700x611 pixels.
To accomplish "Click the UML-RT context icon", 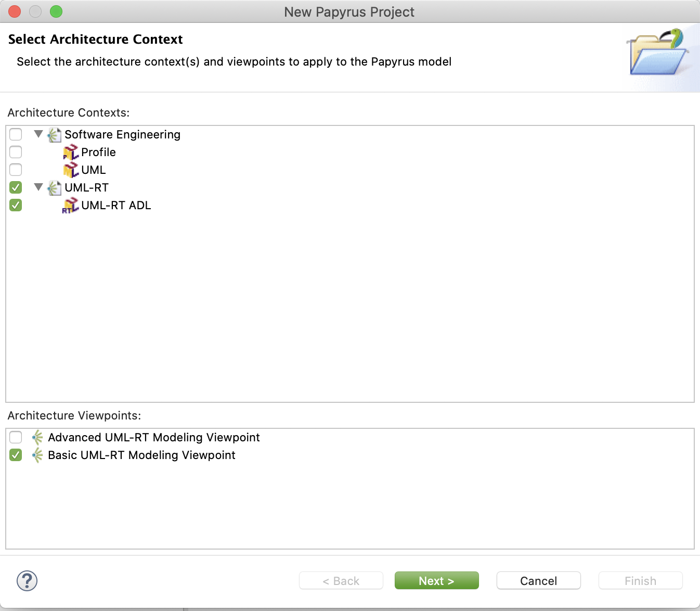I will (x=54, y=188).
